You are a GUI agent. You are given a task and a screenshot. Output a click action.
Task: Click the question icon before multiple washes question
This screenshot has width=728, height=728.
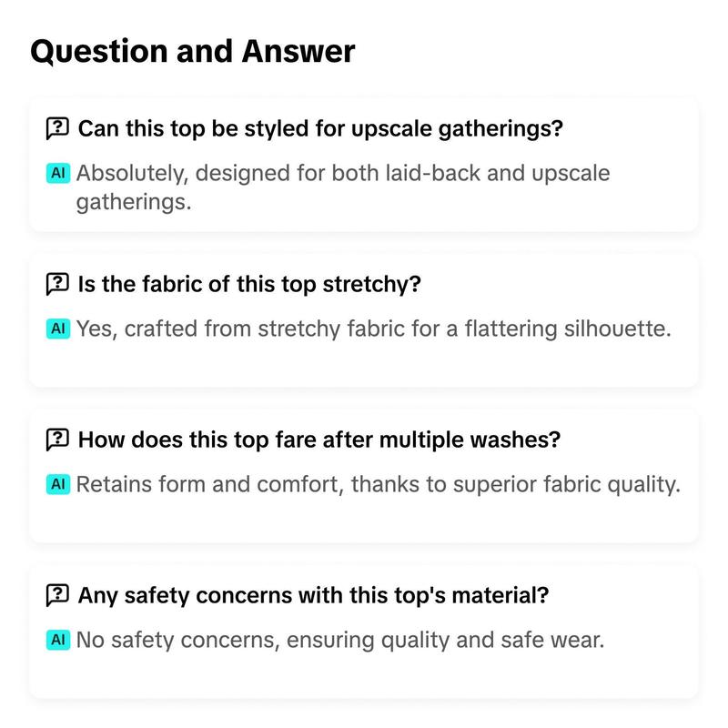57,440
